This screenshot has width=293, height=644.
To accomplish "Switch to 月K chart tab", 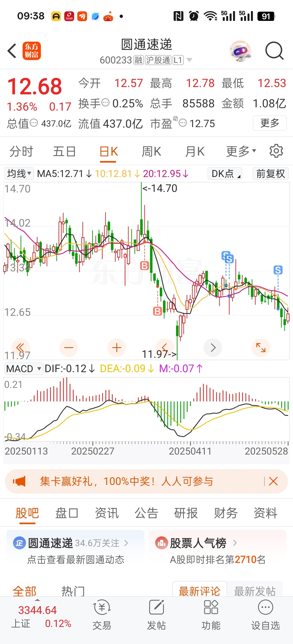I will click(x=195, y=151).
